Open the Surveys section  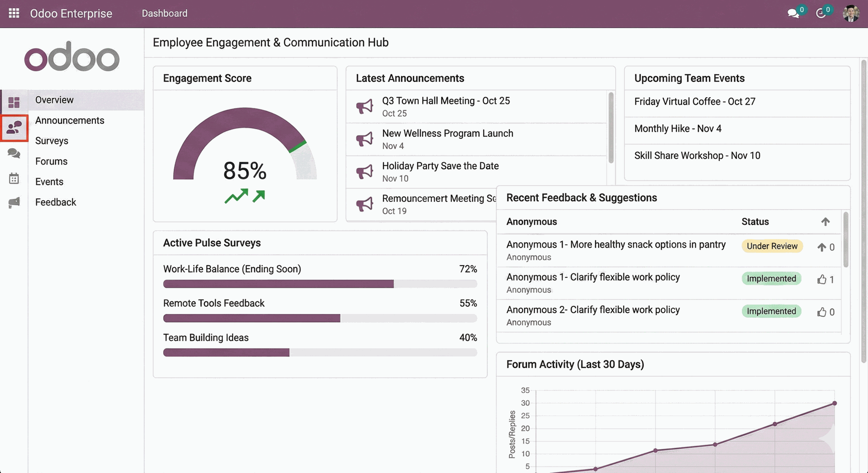pos(51,140)
